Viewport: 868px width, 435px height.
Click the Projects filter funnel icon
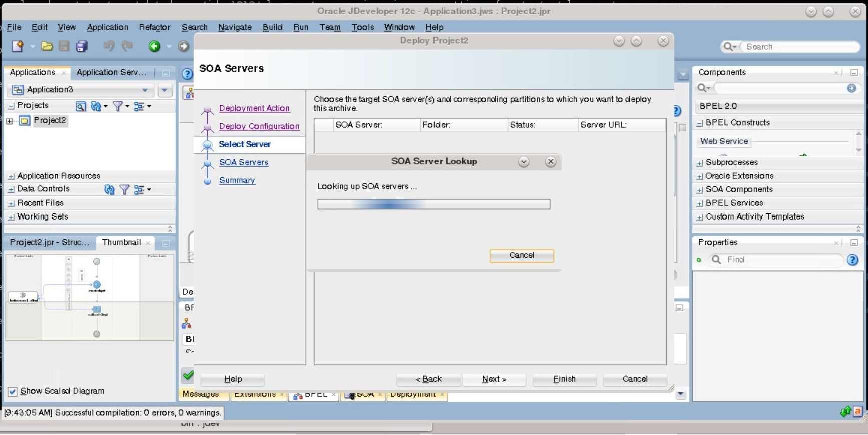coord(118,106)
